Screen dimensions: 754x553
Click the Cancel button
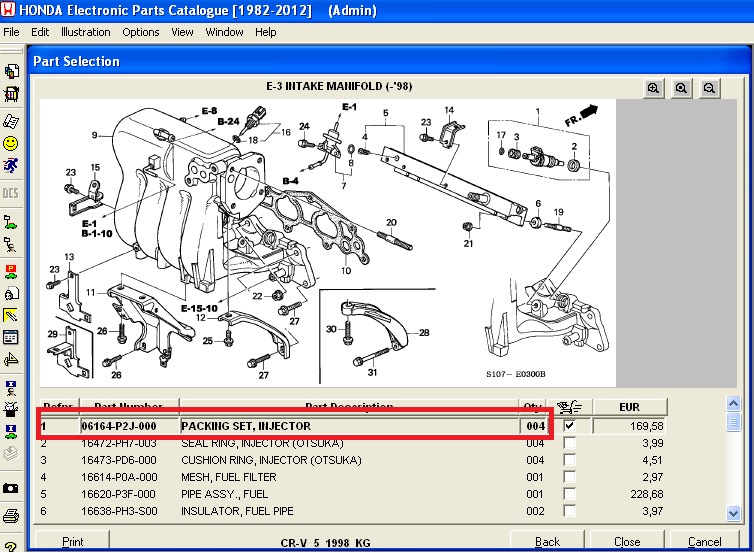(704, 541)
